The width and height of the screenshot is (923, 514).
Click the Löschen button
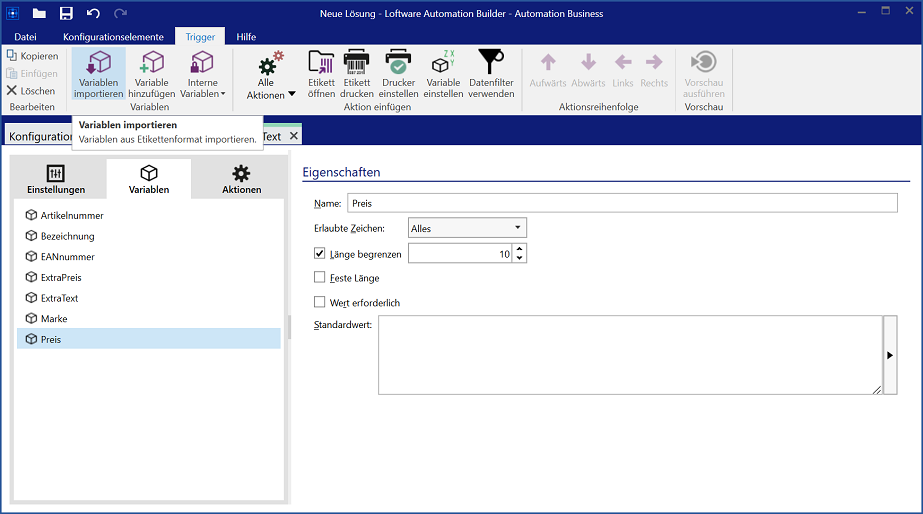tap(32, 91)
